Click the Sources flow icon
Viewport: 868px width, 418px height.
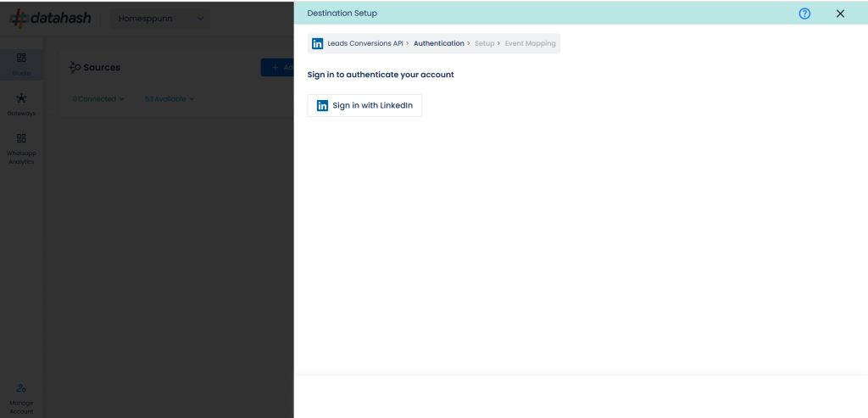pyautogui.click(x=75, y=68)
